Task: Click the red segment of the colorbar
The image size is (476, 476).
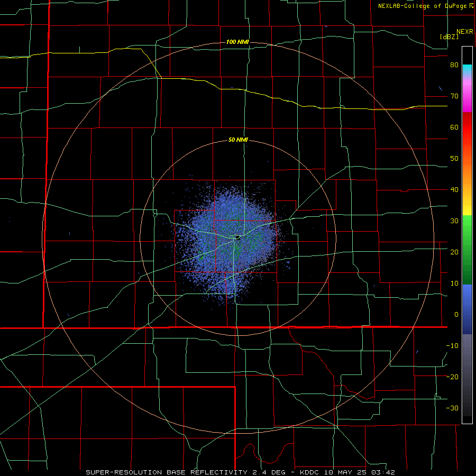Action: [467, 127]
